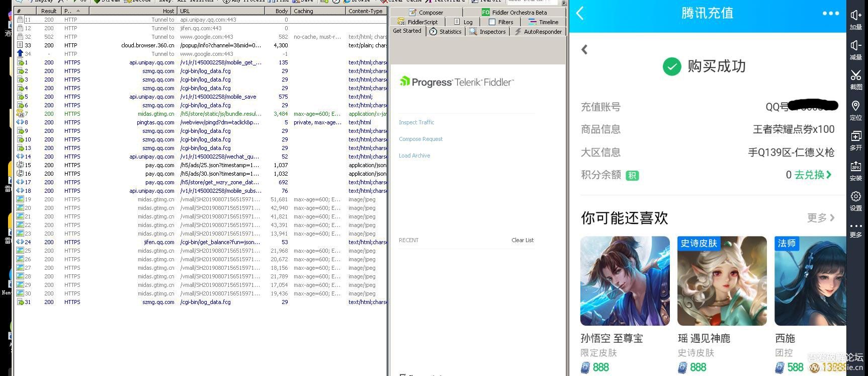Select session 7 JS bundle entry
Screen dimensions: 868x376
pyautogui.click(x=201, y=114)
